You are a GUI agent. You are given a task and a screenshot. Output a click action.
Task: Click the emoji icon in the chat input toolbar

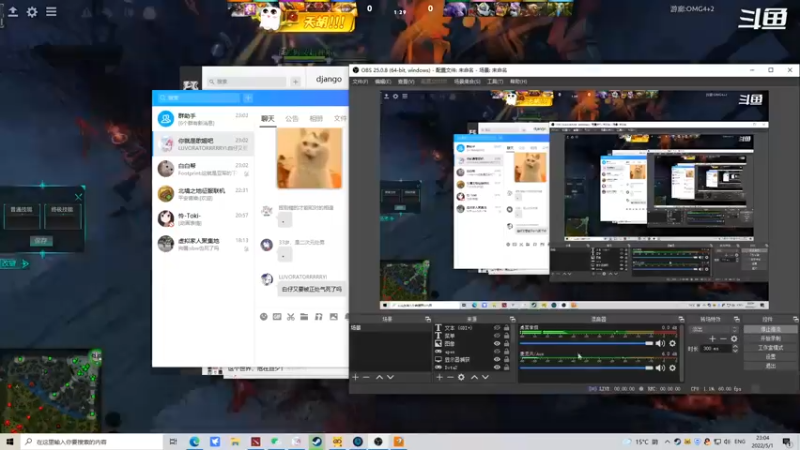pyautogui.click(x=263, y=317)
